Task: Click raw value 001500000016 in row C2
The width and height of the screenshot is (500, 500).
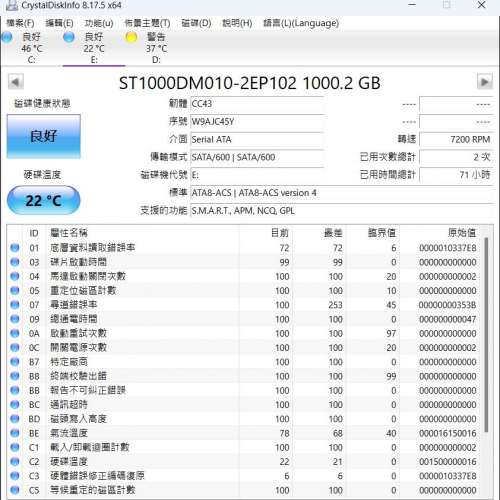Action: tap(448, 462)
